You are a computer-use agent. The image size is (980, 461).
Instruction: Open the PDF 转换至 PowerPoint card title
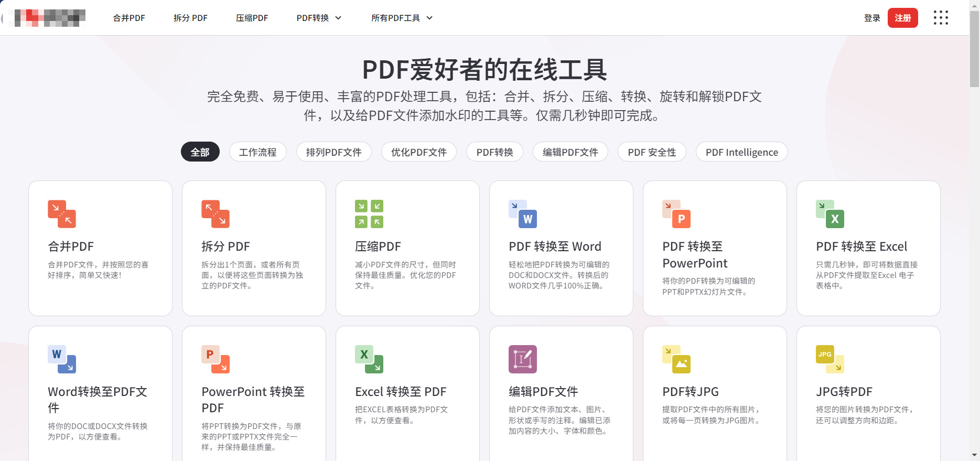pyautogui.click(x=695, y=255)
